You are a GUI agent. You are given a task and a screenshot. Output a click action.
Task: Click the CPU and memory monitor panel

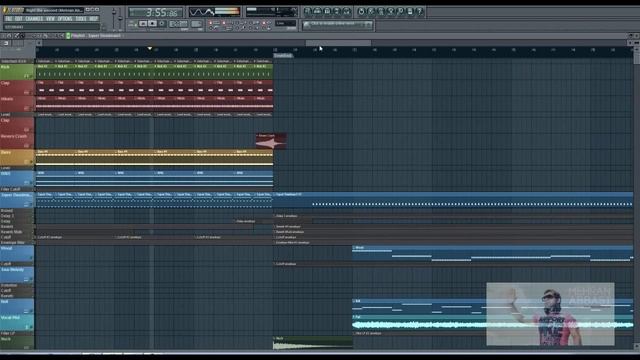pos(271,12)
